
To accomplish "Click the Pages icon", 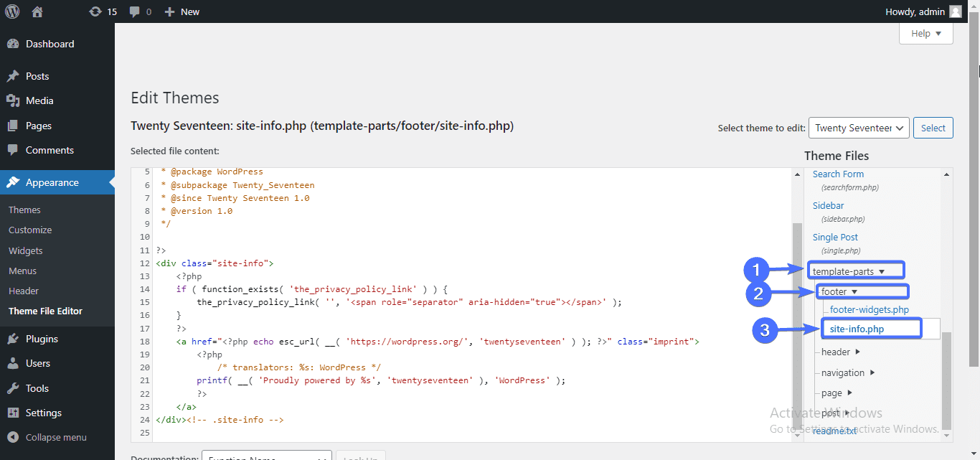I will click(x=13, y=126).
